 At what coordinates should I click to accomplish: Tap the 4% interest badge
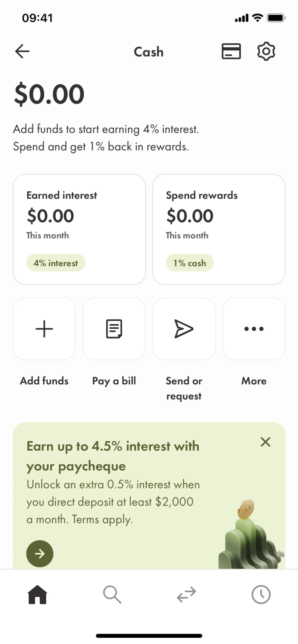pos(56,263)
